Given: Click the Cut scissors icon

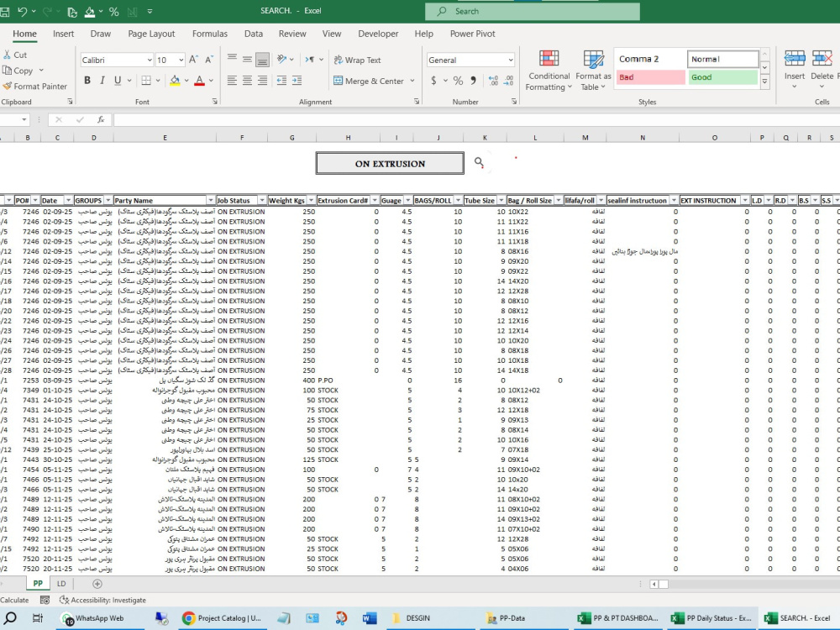Looking at the screenshot, I should pos(7,55).
